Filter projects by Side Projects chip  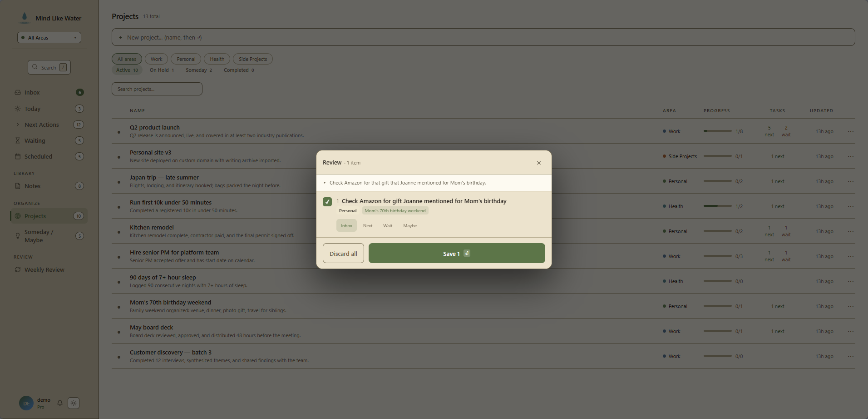[x=253, y=59]
